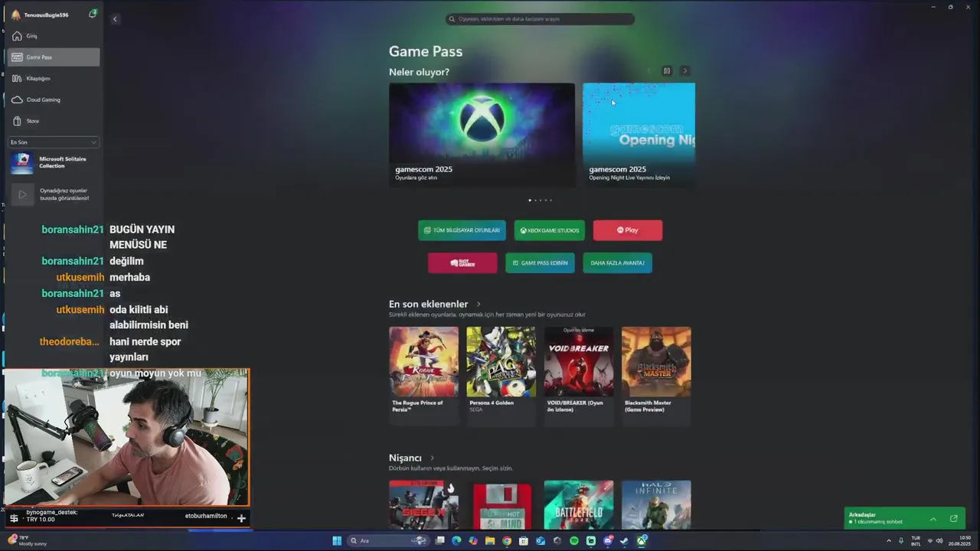The width and height of the screenshot is (980, 551).
Task: Expand the Arkadaşlar friends panel chevron
Action: pyautogui.click(x=933, y=519)
